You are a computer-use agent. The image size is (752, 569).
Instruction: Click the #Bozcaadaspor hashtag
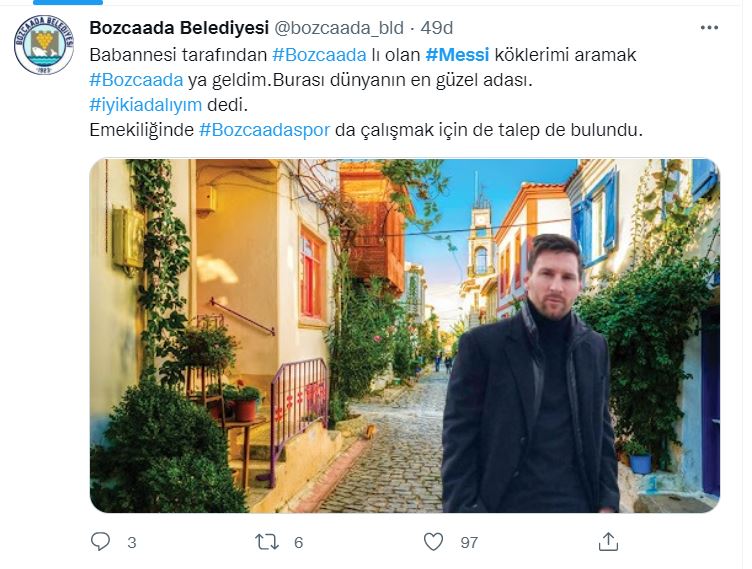(264, 130)
